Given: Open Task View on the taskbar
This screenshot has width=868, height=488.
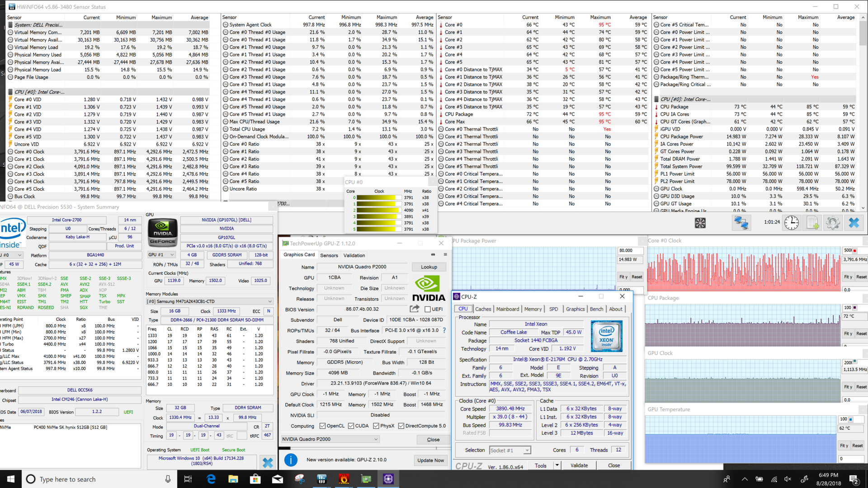Looking at the screenshot, I should pos(188,479).
